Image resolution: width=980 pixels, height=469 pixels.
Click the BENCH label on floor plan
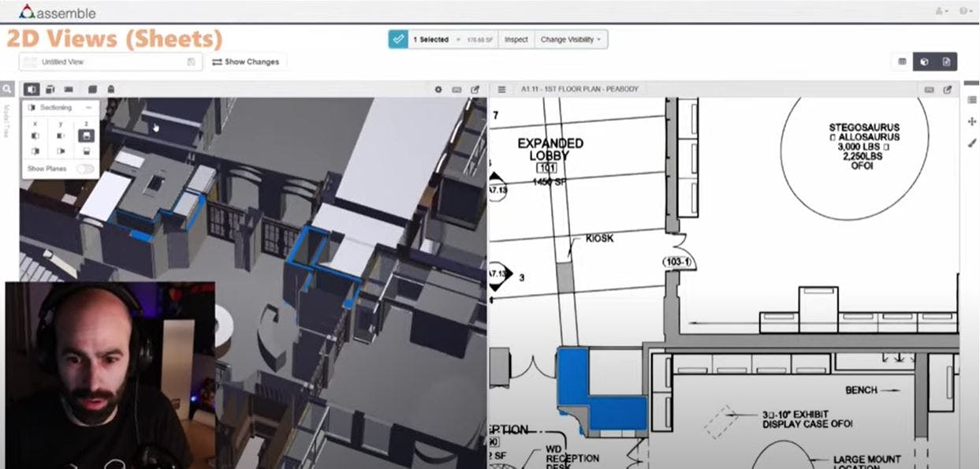point(862,390)
